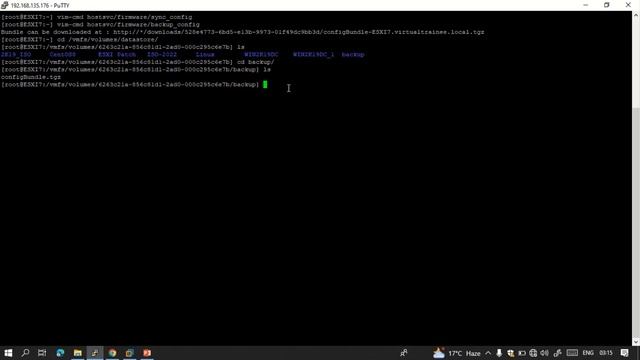Open the Windows Start menu
This screenshot has height=360, width=640.
pos(8,353)
